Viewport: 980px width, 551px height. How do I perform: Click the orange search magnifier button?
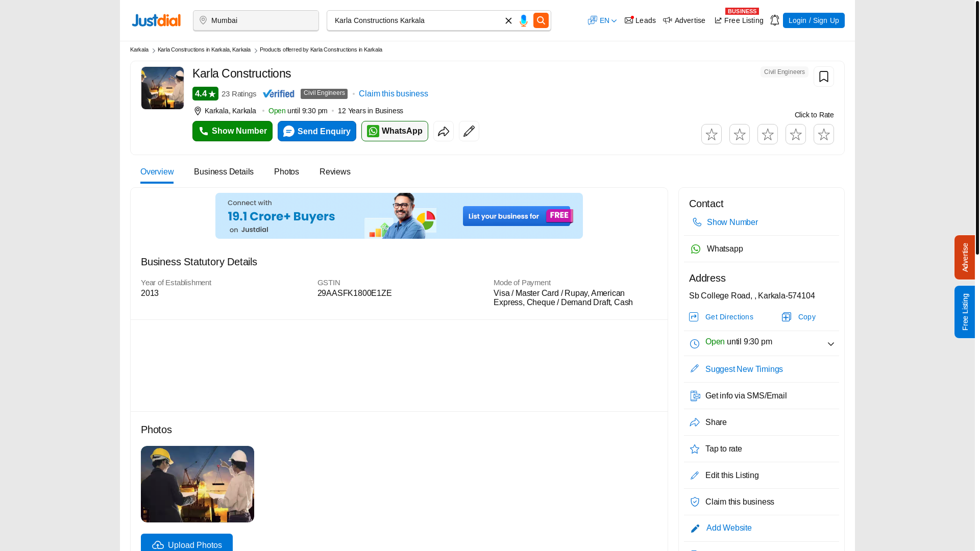click(541, 20)
